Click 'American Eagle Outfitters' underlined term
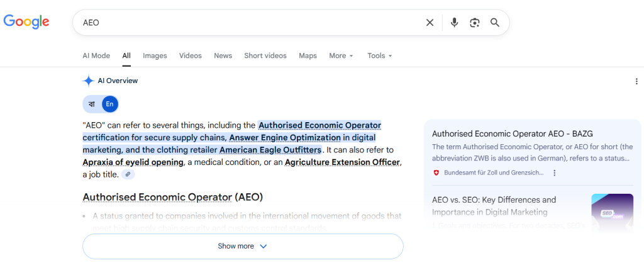Viewport: 644px width, 265px height. (270, 150)
